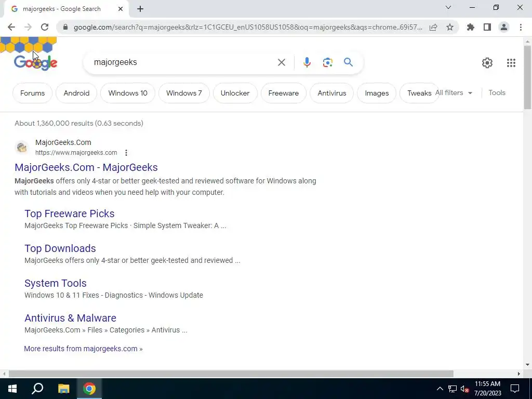Click the forward navigation arrow

[28, 27]
